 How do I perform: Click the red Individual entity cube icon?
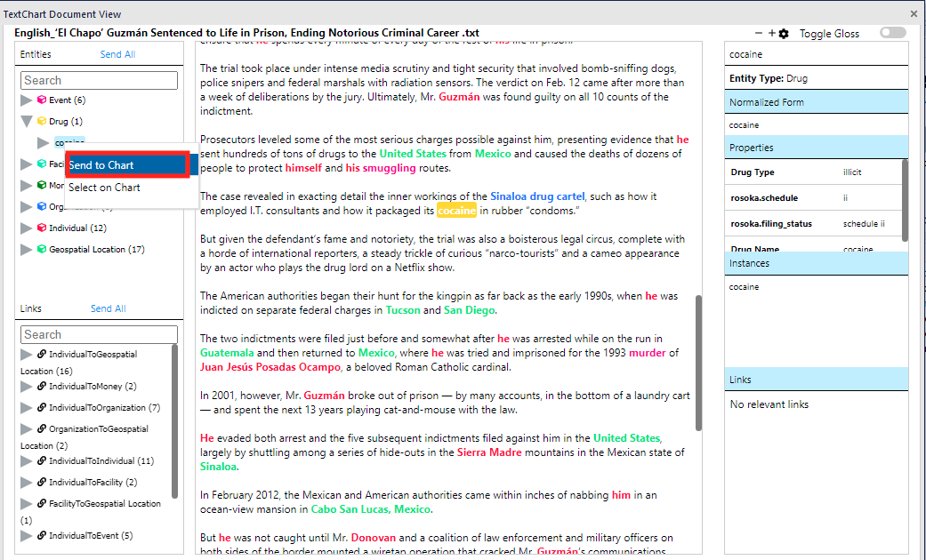click(x=41, y=228)
